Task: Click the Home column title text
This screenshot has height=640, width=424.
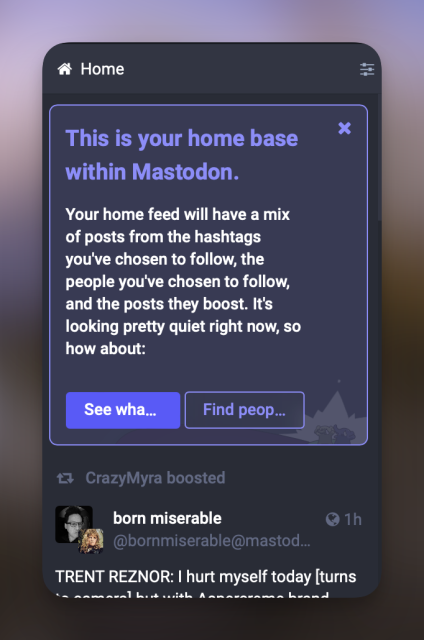Action: [x=102, y=69]
